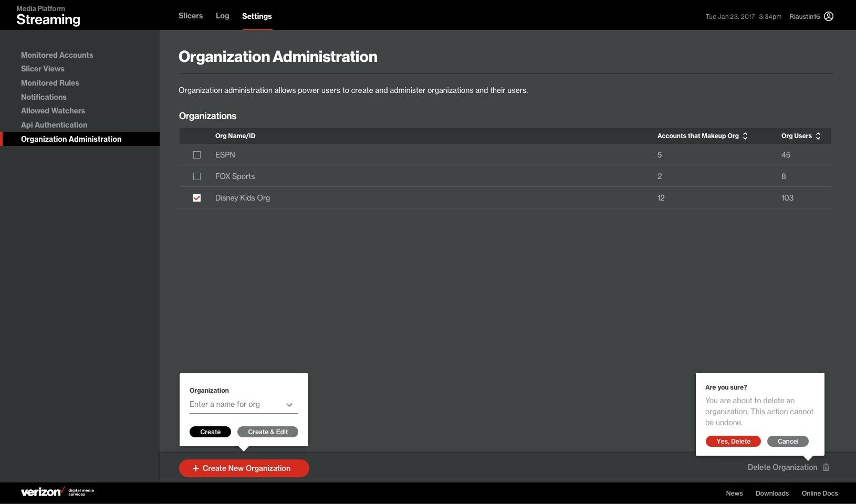Click the Media Platform Streaming logo

pyautogui.click(x=48, y=16)
